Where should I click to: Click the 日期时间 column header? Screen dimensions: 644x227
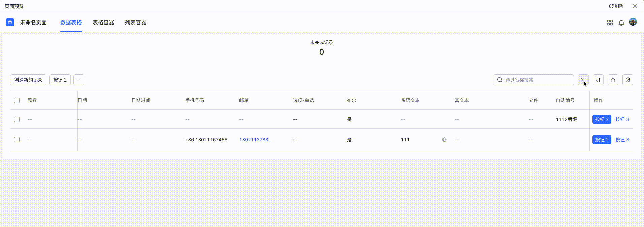pyautogui.click(x=141, y=100)
